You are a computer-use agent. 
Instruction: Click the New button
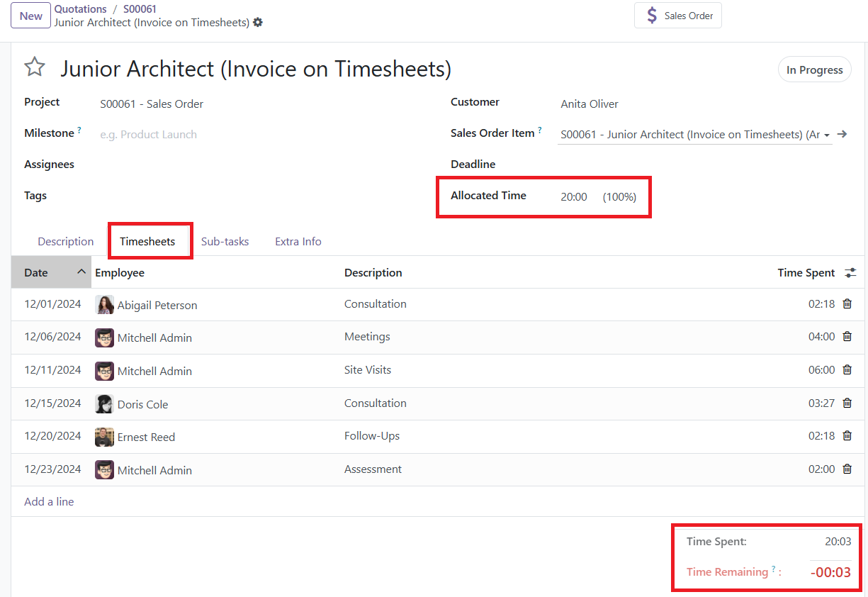pos(30,16)
